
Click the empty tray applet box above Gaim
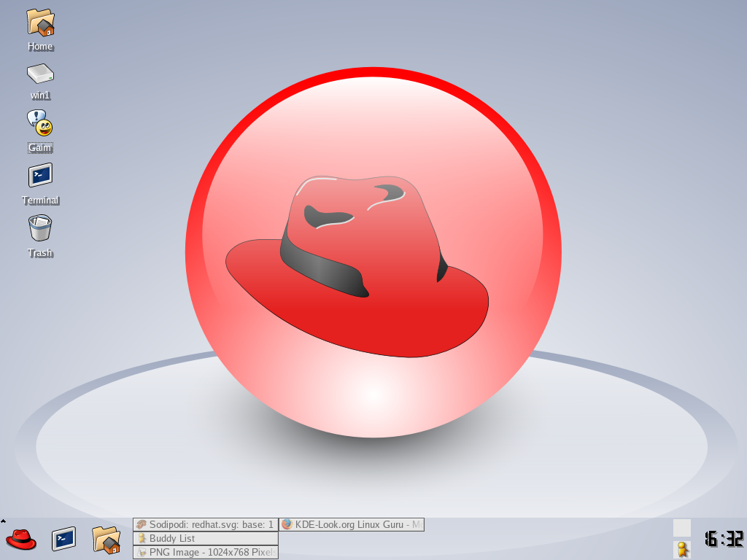click(682, 528)
